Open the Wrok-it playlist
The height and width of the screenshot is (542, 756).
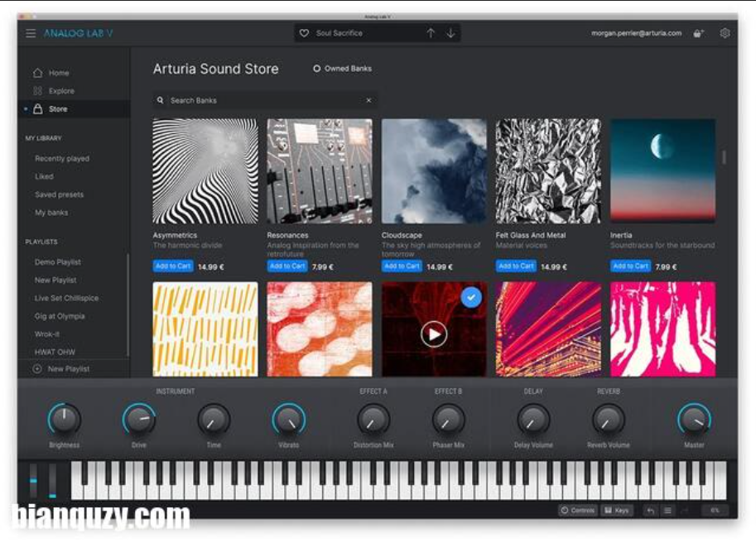[47, 333]
